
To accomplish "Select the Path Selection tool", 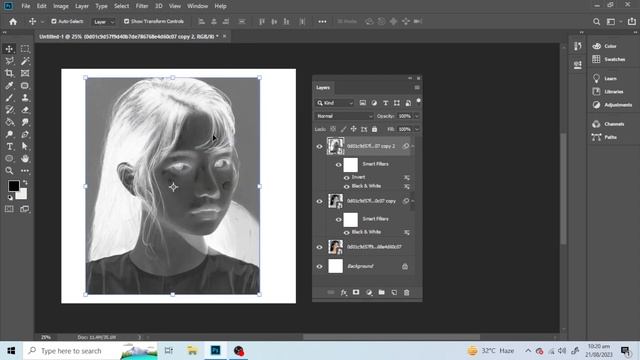I will (x=25, y=147).
